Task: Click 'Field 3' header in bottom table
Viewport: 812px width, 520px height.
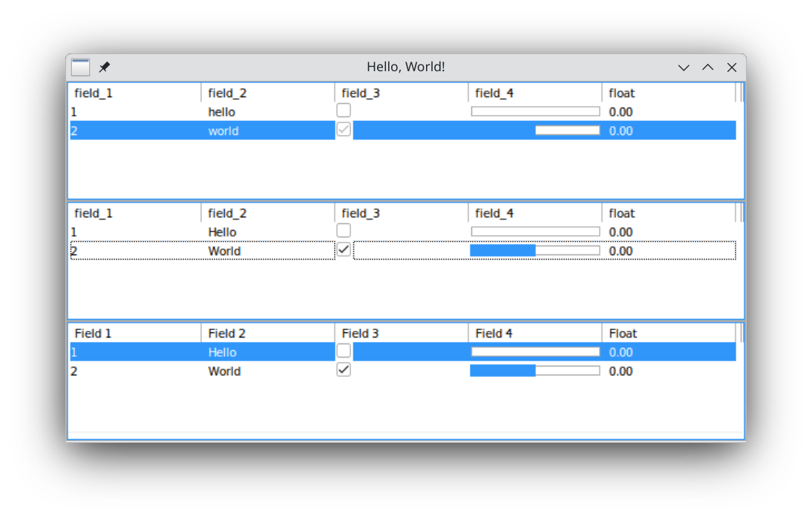Action: (x=401, y=334)
